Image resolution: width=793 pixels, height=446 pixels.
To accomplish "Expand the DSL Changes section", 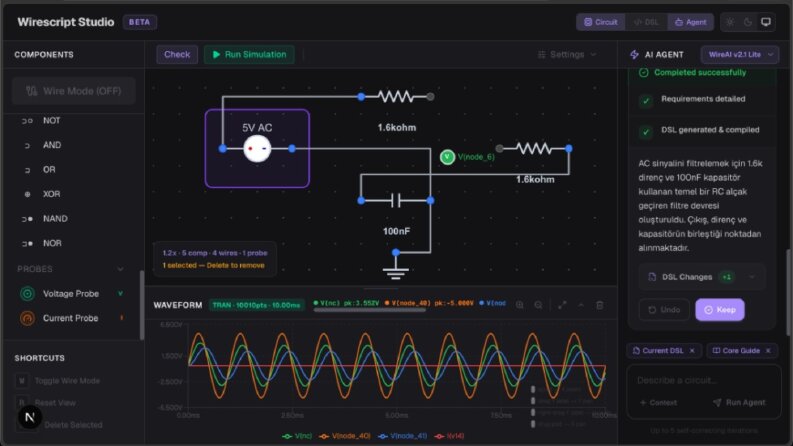I will (702, 277).
